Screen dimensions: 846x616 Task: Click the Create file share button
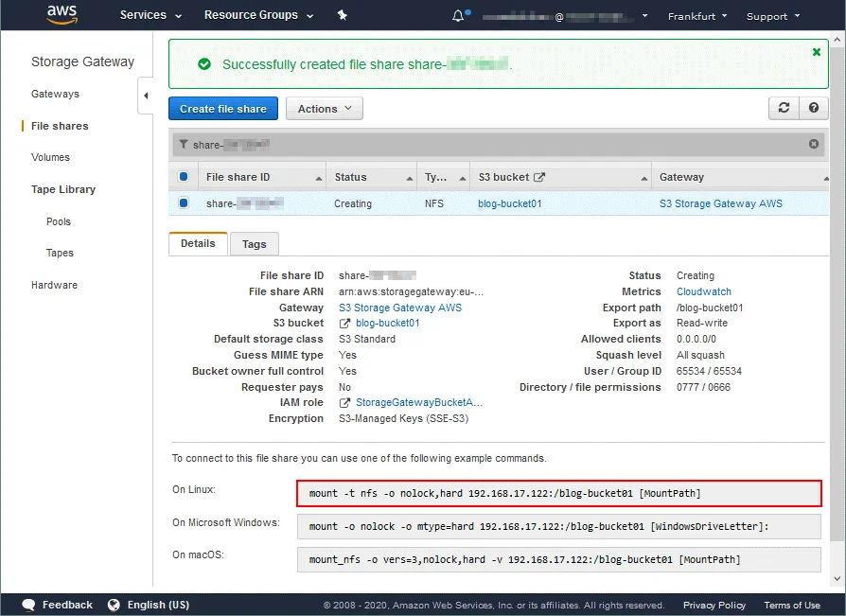(223, 109)
